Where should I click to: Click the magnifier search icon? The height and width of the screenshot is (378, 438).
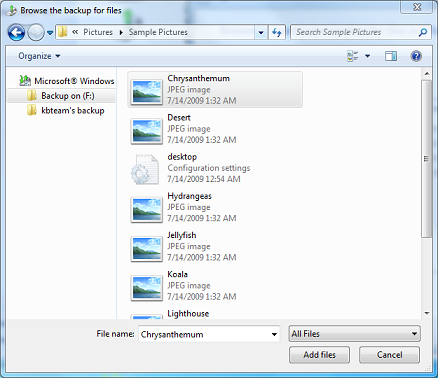point(423,32)
